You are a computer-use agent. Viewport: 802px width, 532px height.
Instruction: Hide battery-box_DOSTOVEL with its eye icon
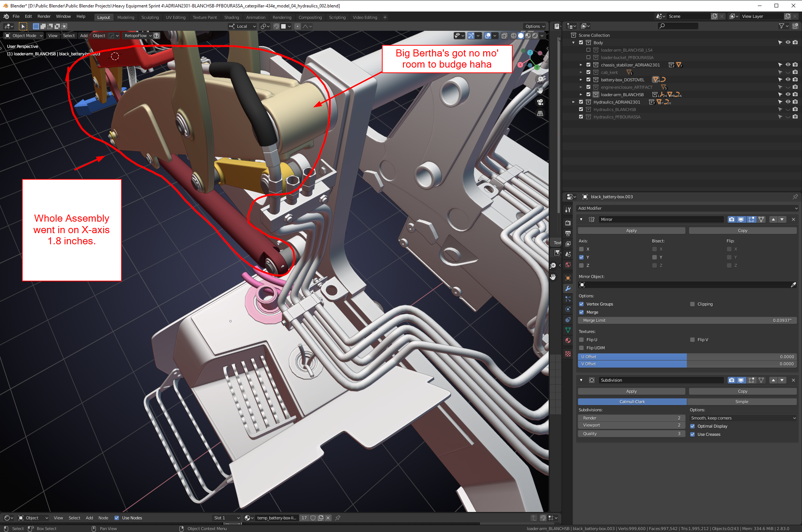pyautogui.click(x=788, y=79)
